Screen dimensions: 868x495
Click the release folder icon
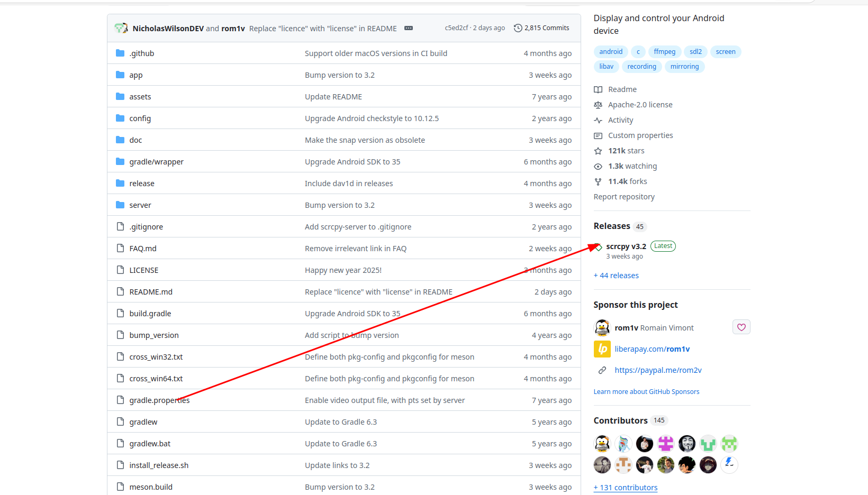(120, 183)
